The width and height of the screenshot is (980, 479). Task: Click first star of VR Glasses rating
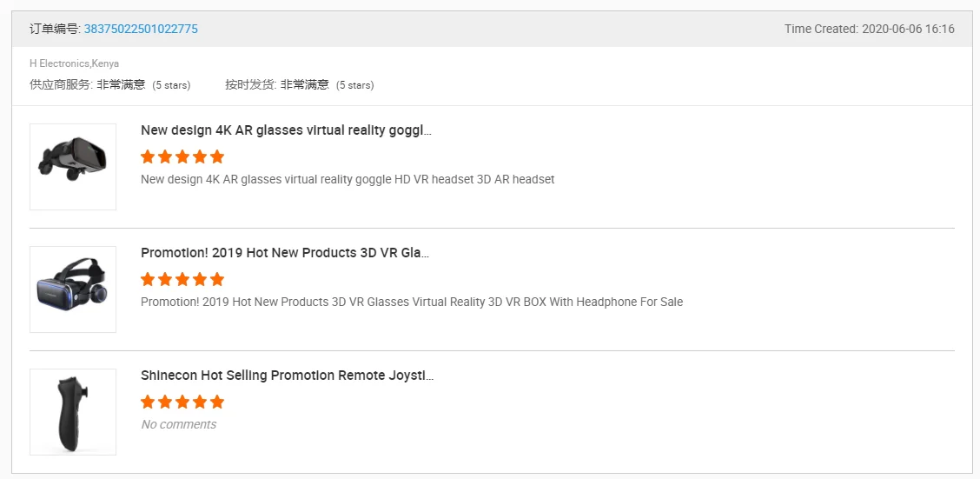pos(148,279)
